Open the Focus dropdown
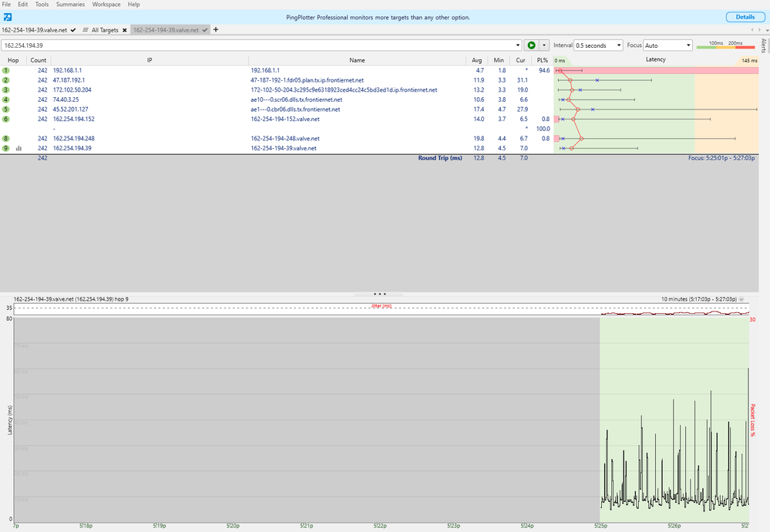Screen dimensions: 770x532 click(x=667, y=45)
